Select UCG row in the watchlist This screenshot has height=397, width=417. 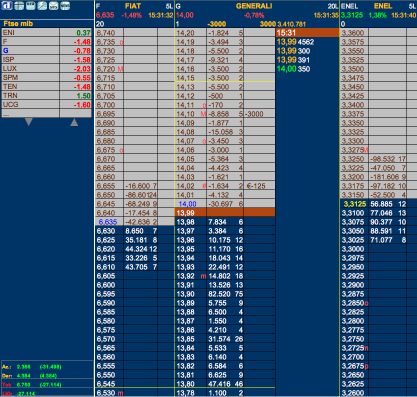pyautogui.click(x=47, y=105)
